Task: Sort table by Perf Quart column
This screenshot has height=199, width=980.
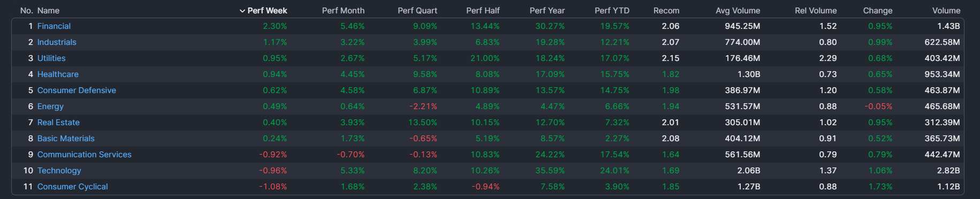Action: [417, 11]
